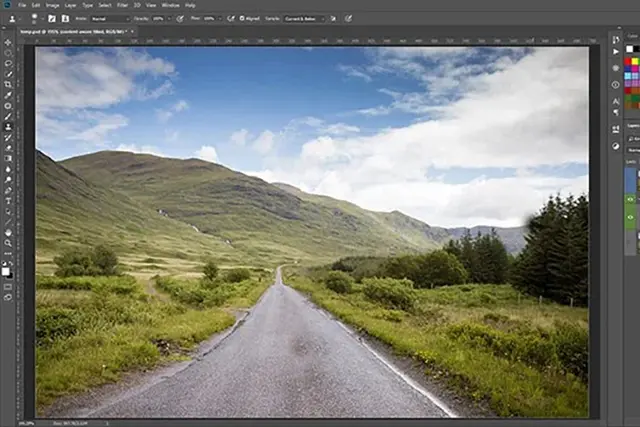Open the Filter menu
This screenshot has height=427, width=640.
(122, 5)
